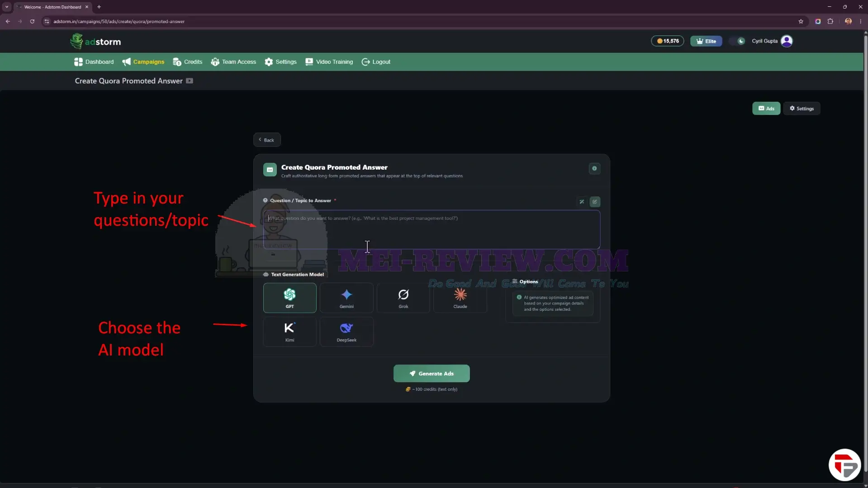Viewport: 868px width, 488px height.
Task: Go back with the Back button
Action: (267, 140)
